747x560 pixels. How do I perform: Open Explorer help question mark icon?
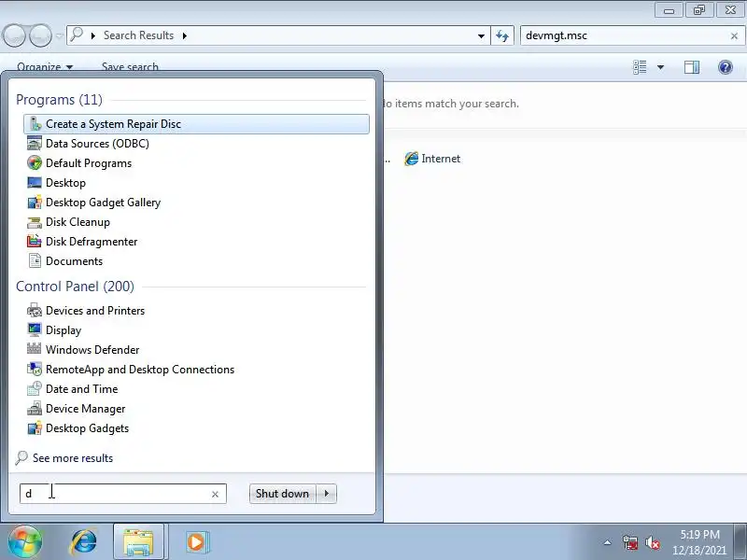pos(726,67)
